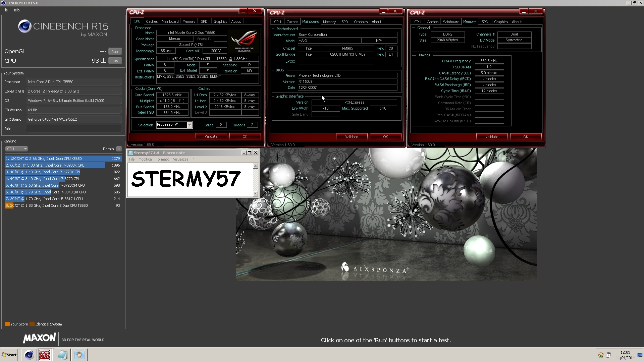Image resolution: width=644 pixels, height=362 pixels.
Task: Open the ROG CPU-Z taskbar icon
Action: point(45,355)
